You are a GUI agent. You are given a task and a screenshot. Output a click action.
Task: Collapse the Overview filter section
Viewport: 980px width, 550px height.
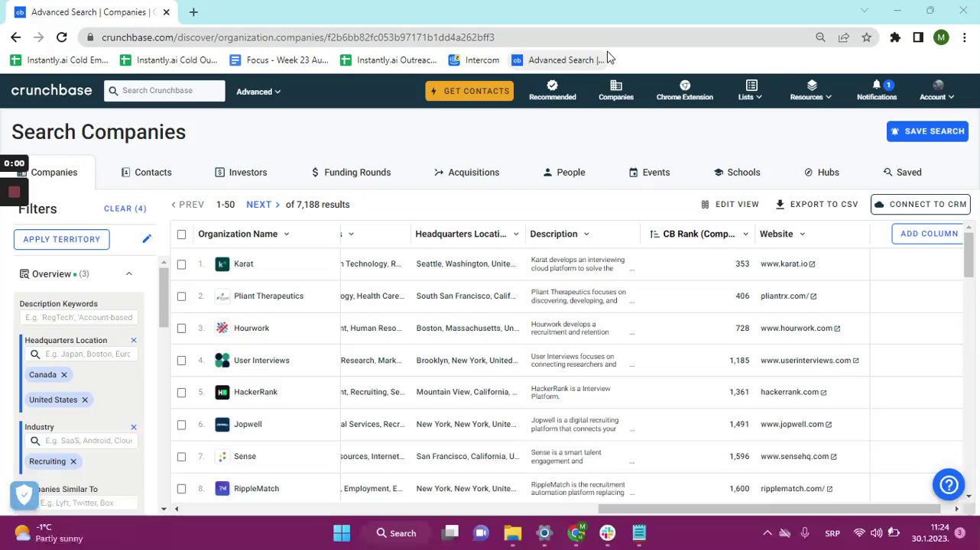coord(128,274)
